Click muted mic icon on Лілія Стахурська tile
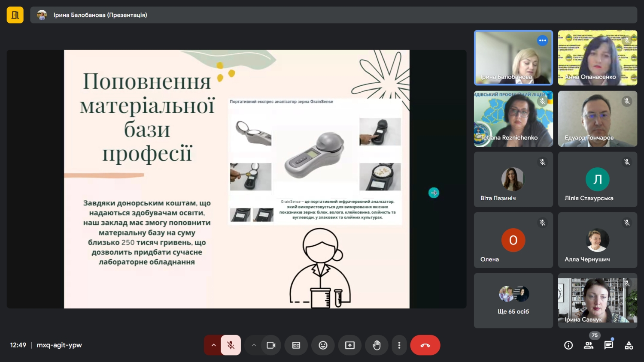The width and height of the screenshot is (644, 362). [x=627, y=162]
